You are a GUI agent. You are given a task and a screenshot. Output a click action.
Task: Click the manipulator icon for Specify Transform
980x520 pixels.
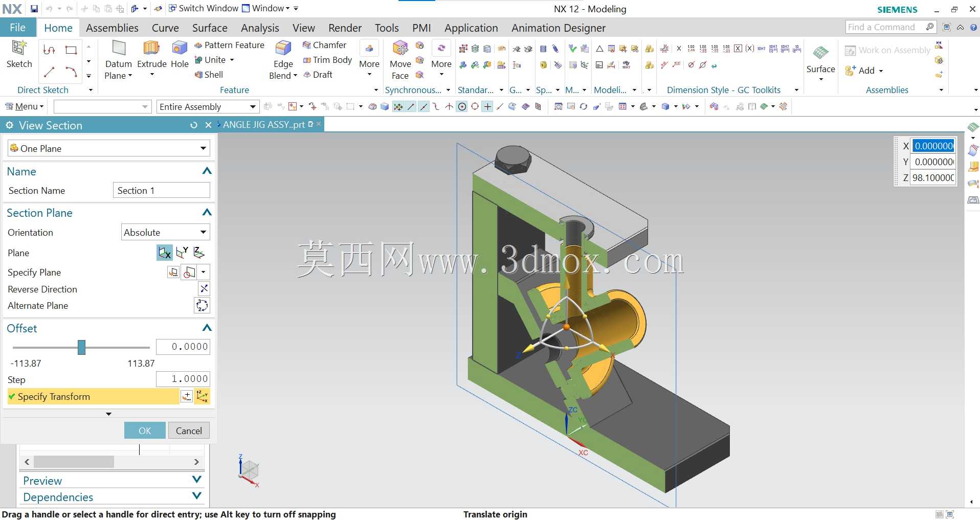coord(202,396)
